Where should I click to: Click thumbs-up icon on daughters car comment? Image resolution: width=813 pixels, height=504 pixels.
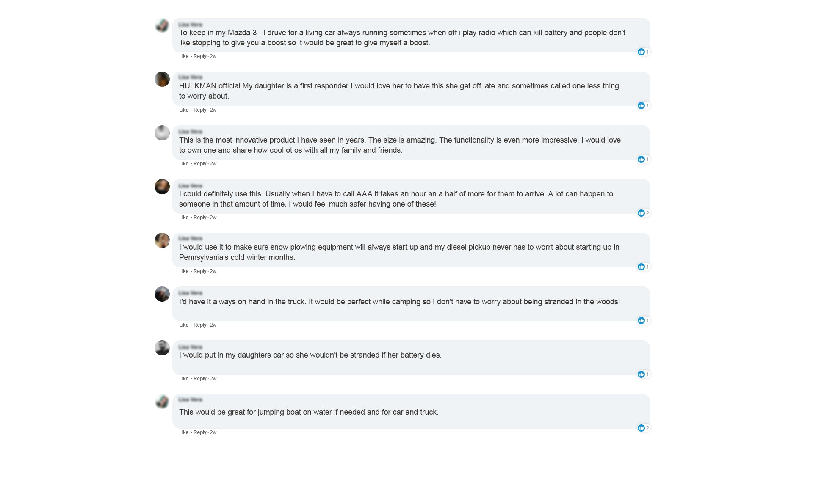[x=641, y=375]
